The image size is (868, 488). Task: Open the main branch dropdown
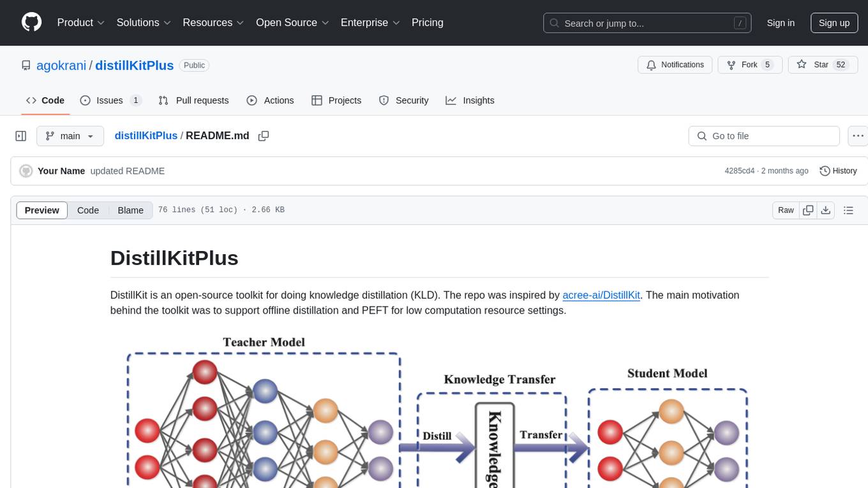[x=70, y=136]
